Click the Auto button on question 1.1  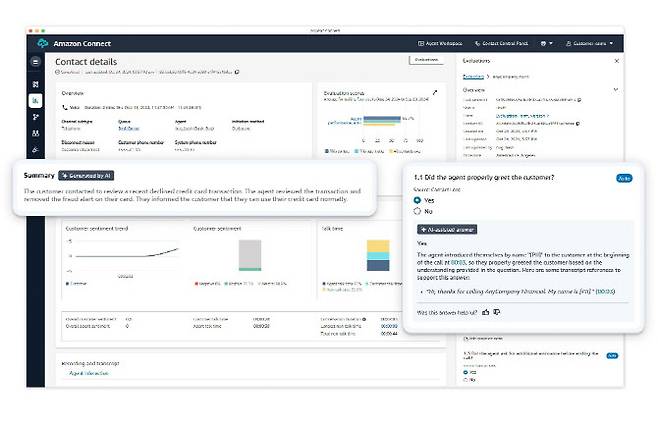pyautogui.click(x=624, y=177)
